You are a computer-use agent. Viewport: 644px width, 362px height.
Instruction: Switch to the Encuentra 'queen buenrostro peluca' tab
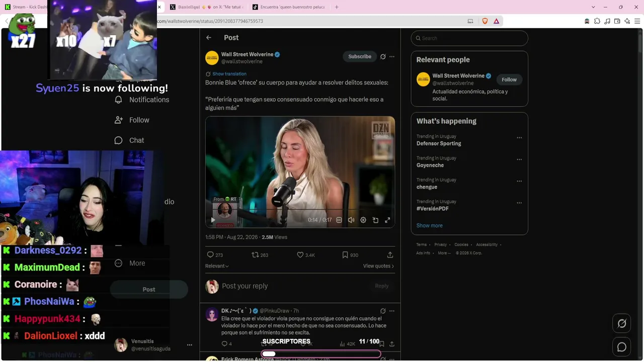pyautogui.click(x=289, y=7)
